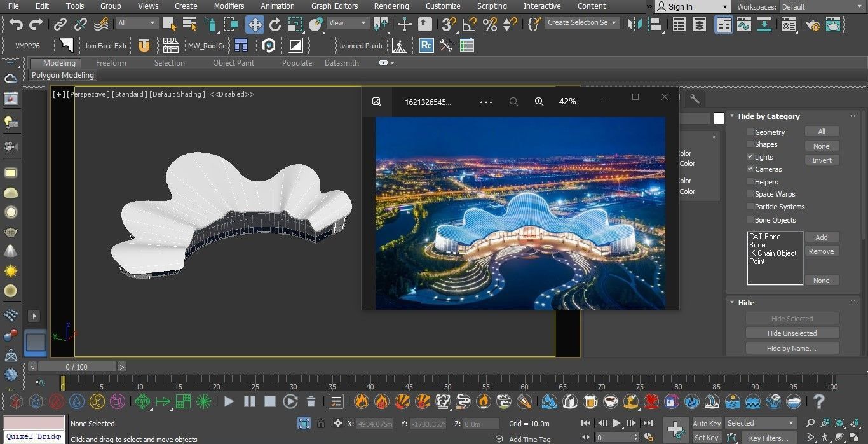Click the Set Key plus icon
This screenshot has width=868, height=444.
click(x=675, y=429)
